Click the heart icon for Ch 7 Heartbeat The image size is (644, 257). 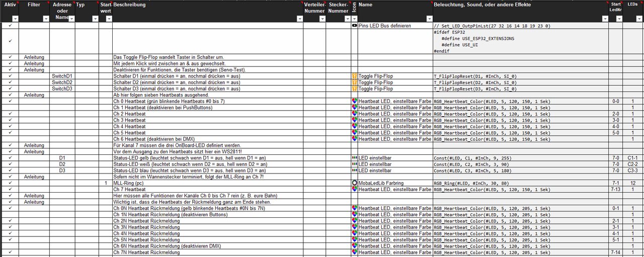pos(354,190)
